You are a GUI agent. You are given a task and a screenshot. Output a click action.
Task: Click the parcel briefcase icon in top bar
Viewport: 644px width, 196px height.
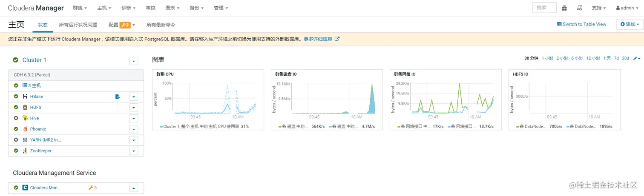[x=564, y=8]
